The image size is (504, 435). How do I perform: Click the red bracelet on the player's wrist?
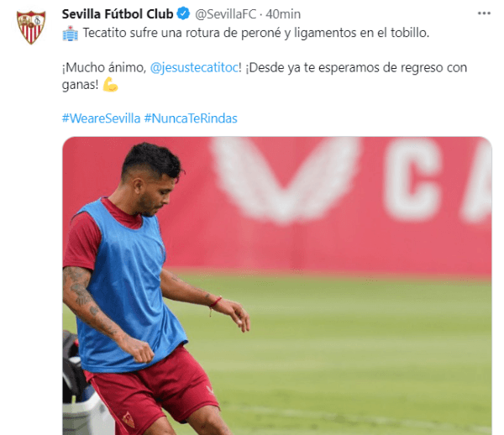[x=215, y=302]
